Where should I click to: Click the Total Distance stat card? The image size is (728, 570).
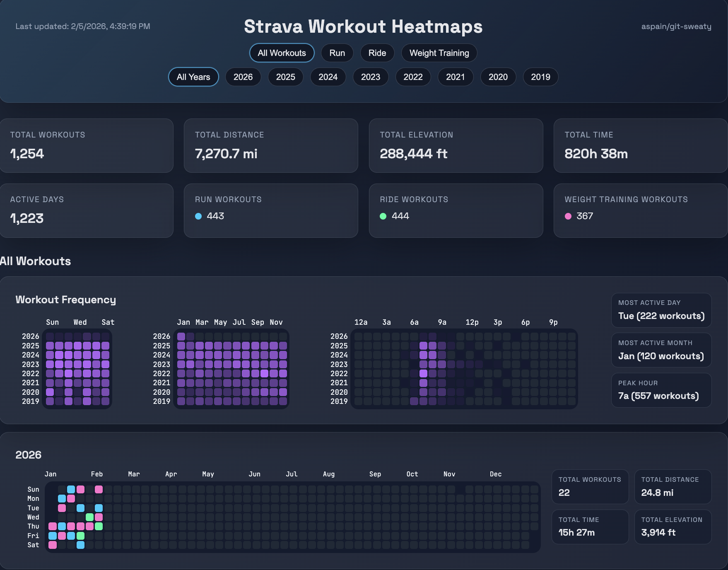click(x=271, y=145)
